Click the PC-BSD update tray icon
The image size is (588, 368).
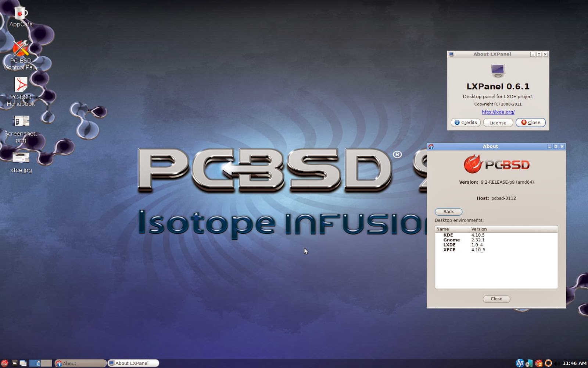[539, 364]
